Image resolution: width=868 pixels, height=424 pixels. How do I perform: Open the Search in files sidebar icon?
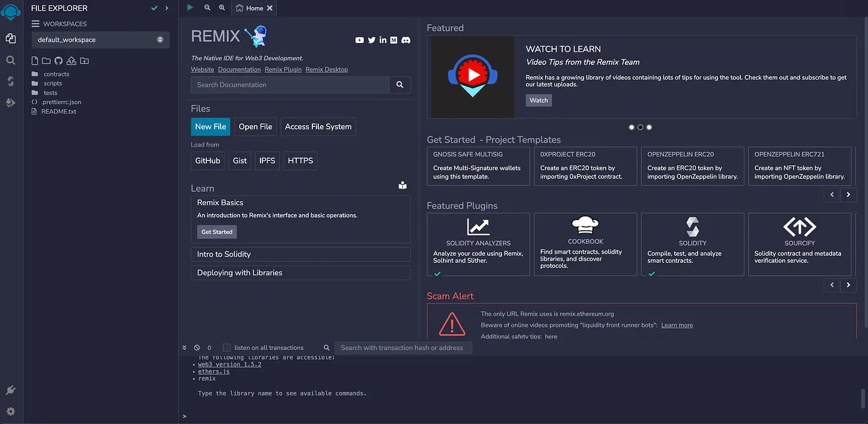(11, 60)
